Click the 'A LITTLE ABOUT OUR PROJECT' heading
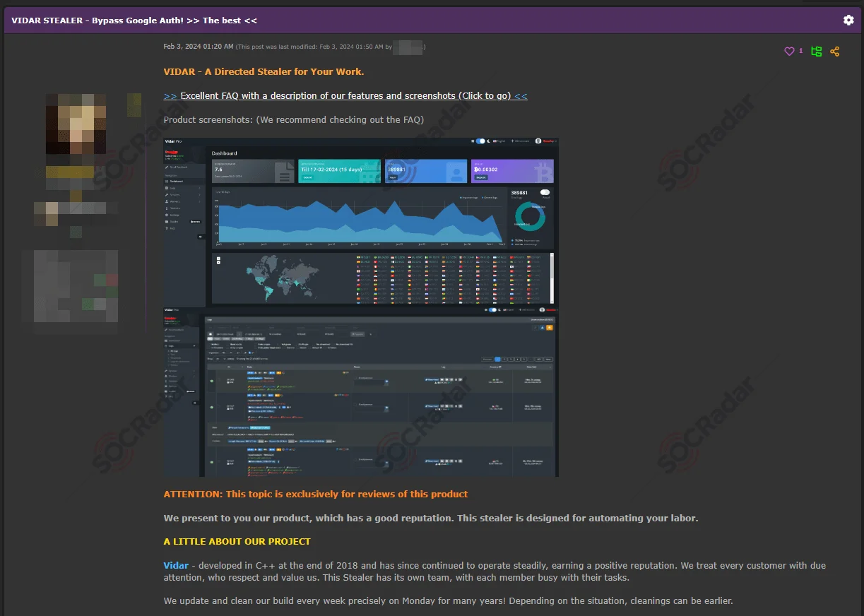864x616 pixels. (x=237, y=542)
